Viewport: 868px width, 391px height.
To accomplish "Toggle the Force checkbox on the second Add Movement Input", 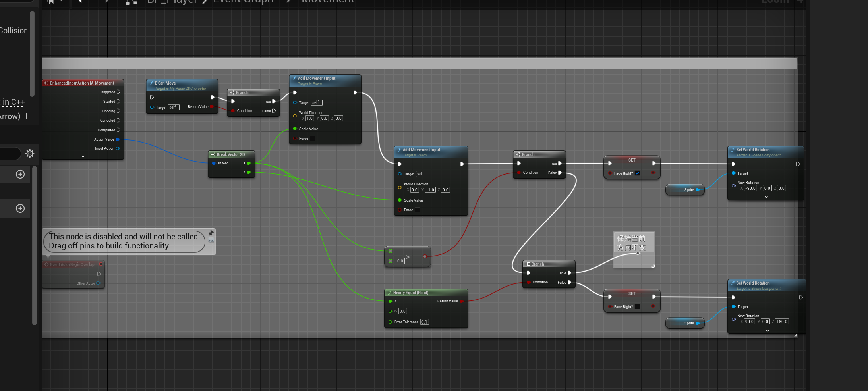I will coord(417,210).
